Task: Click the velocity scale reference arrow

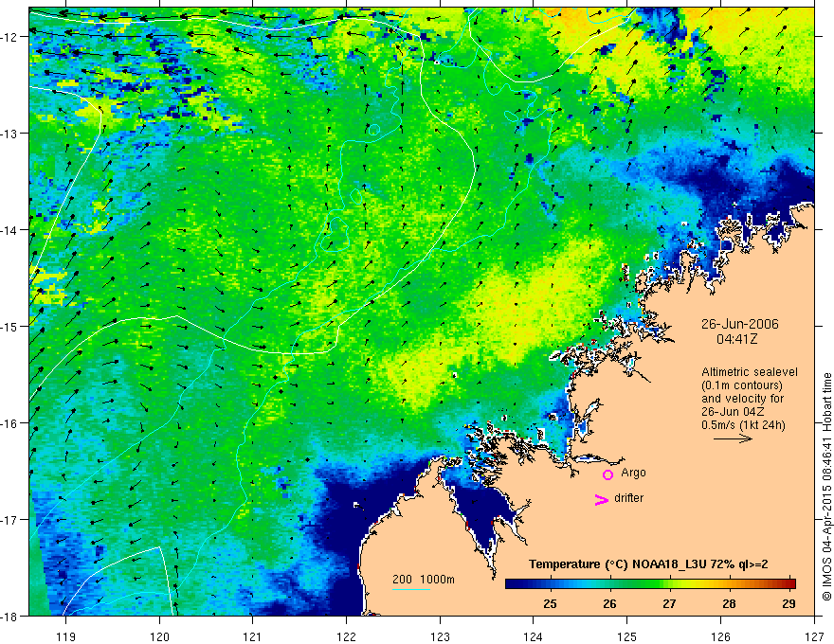Action: tap(733, 438)
